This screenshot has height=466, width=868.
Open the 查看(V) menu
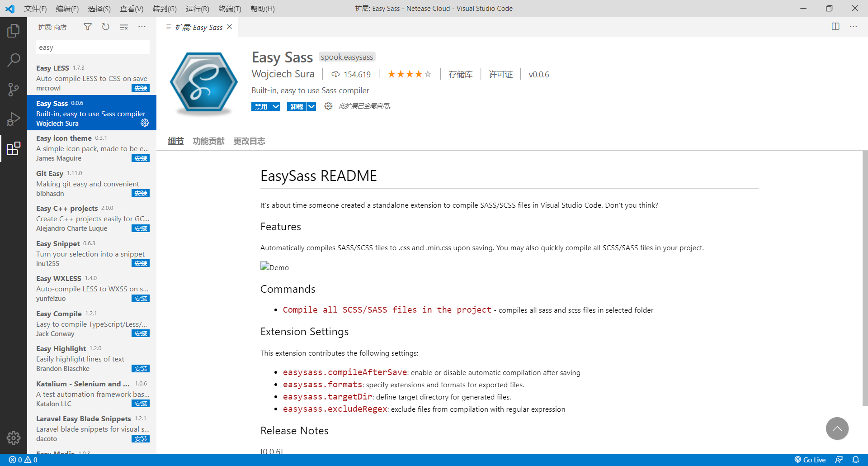pos(132,9)
